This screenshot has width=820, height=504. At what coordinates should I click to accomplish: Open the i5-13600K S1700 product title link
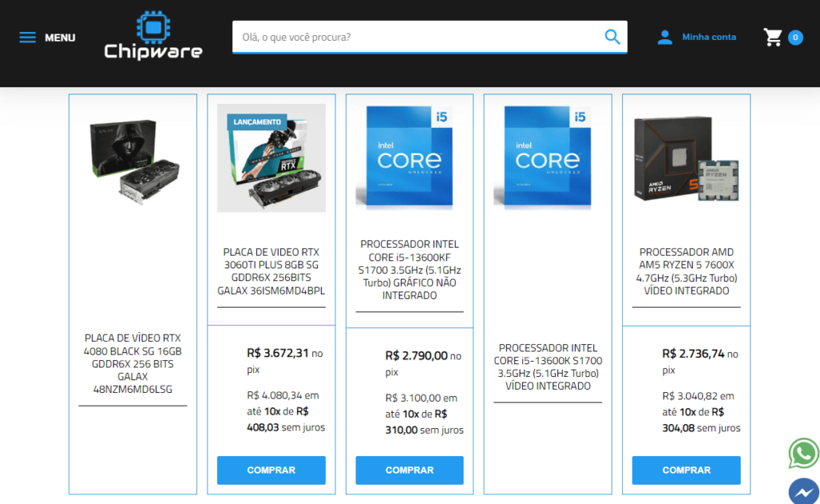[548, 366]
